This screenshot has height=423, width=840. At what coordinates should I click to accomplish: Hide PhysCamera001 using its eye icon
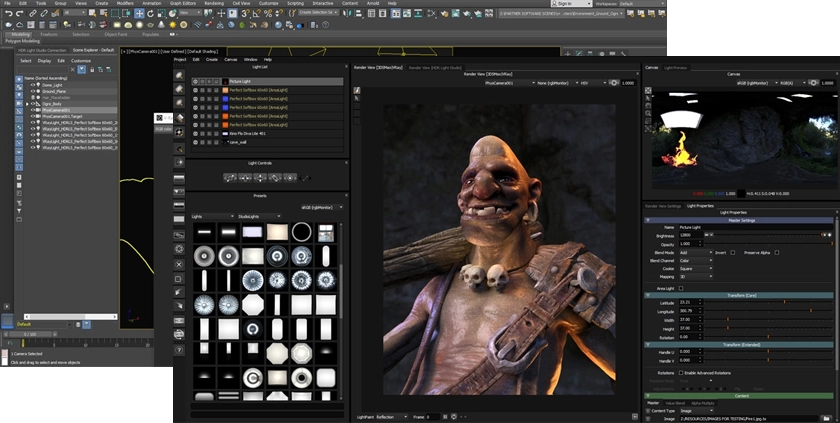pyautogui.click(x=33, y=110)
